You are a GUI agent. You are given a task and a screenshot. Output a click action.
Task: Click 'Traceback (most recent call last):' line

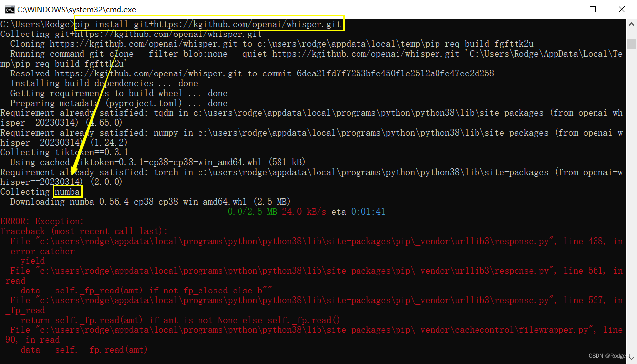tap(84, 231)
